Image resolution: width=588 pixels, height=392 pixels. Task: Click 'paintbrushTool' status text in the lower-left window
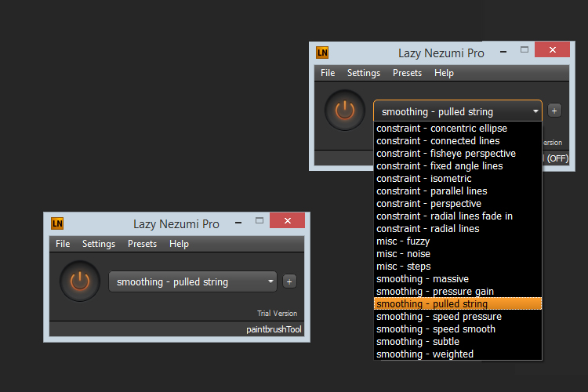[274, 329]
